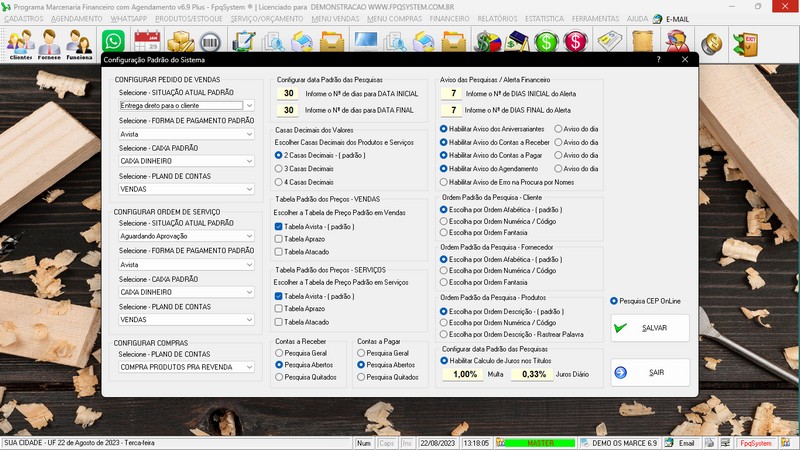
Task: Click the monitor screen toolbar icon
Action: [x=366, y=41]
